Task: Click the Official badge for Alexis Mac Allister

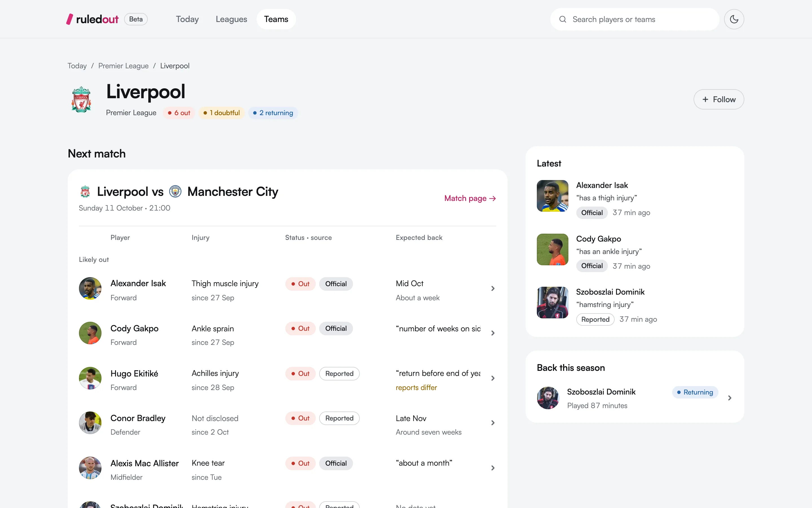Action: click(x=336, y=463)
